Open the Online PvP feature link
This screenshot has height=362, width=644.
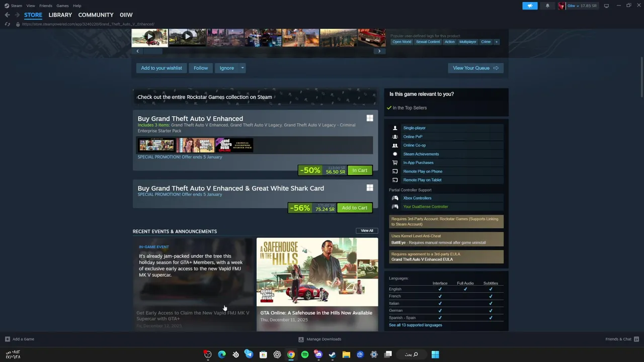pyautogui.click(x=413, y=137)
